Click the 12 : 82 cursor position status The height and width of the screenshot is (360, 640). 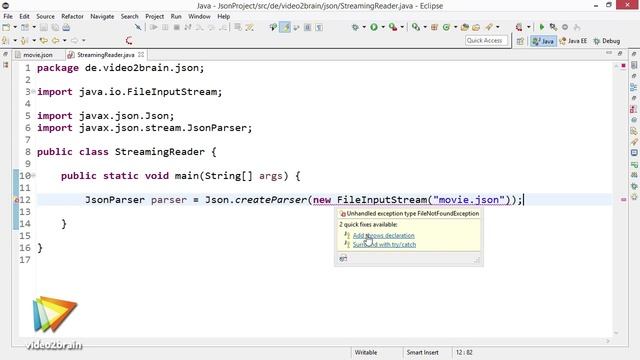(x=464, y=352)
